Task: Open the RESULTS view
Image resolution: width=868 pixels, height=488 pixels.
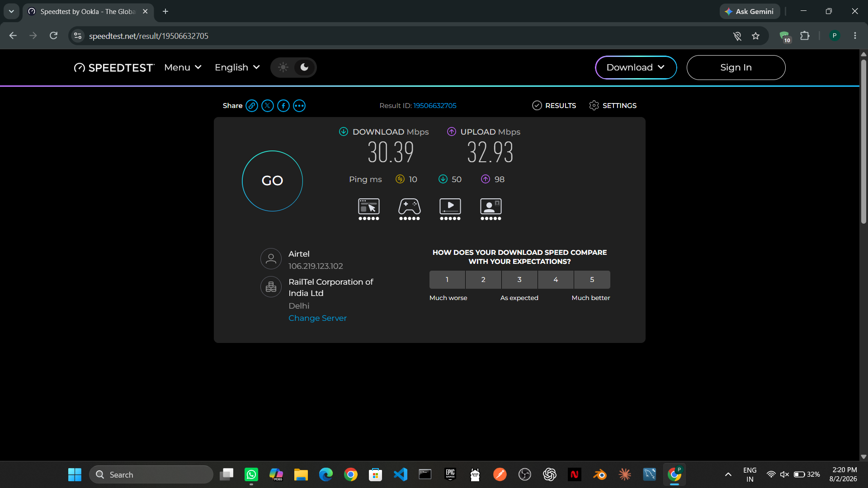Action: (x=554, y=106)
